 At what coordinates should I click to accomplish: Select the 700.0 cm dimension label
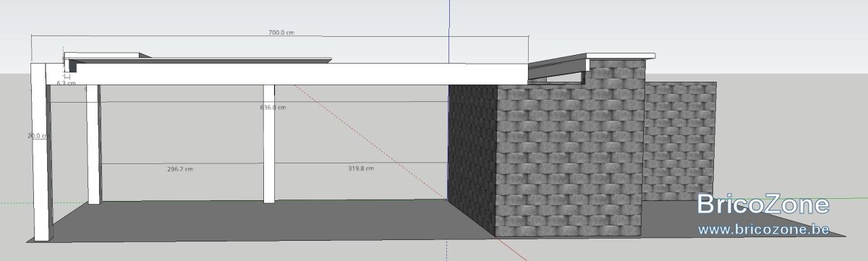click(x=281, y=33)
